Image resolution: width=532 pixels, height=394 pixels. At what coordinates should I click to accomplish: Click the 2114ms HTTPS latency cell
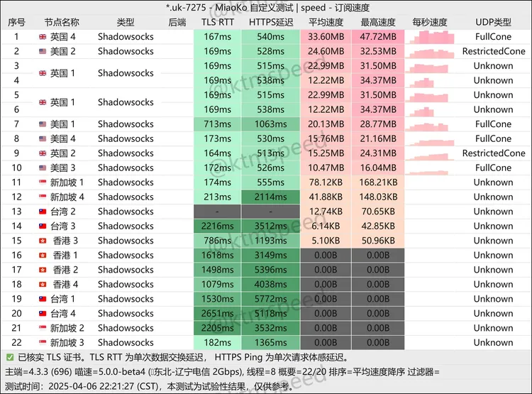click(271, 197)
